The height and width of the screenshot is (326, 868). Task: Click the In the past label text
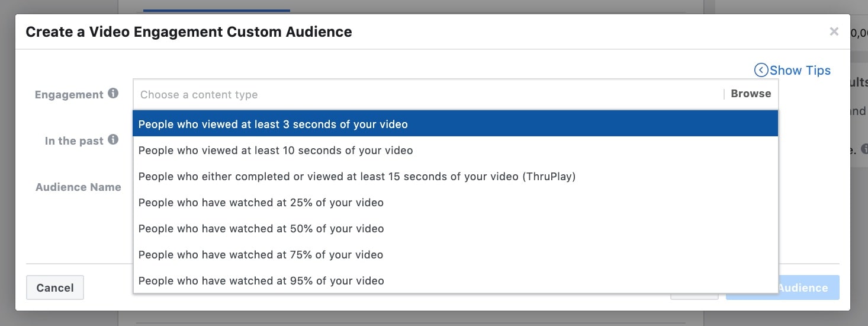[x=74, y=141]
